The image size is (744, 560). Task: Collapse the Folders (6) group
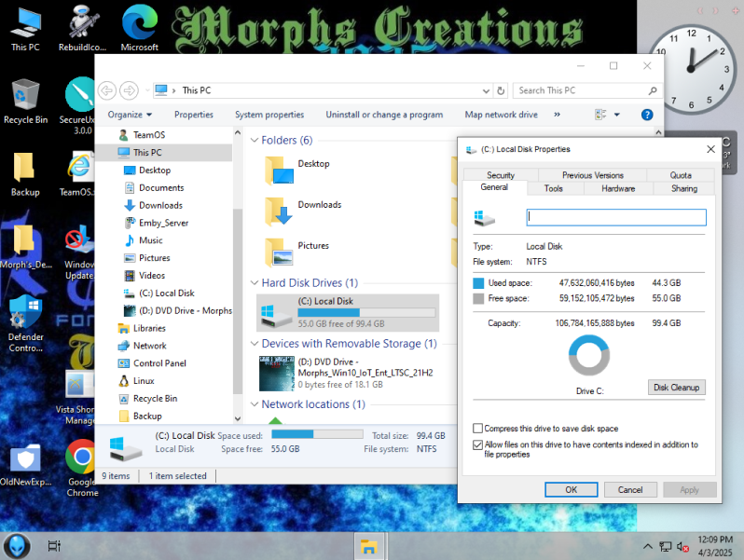click(x=255, y=140)
